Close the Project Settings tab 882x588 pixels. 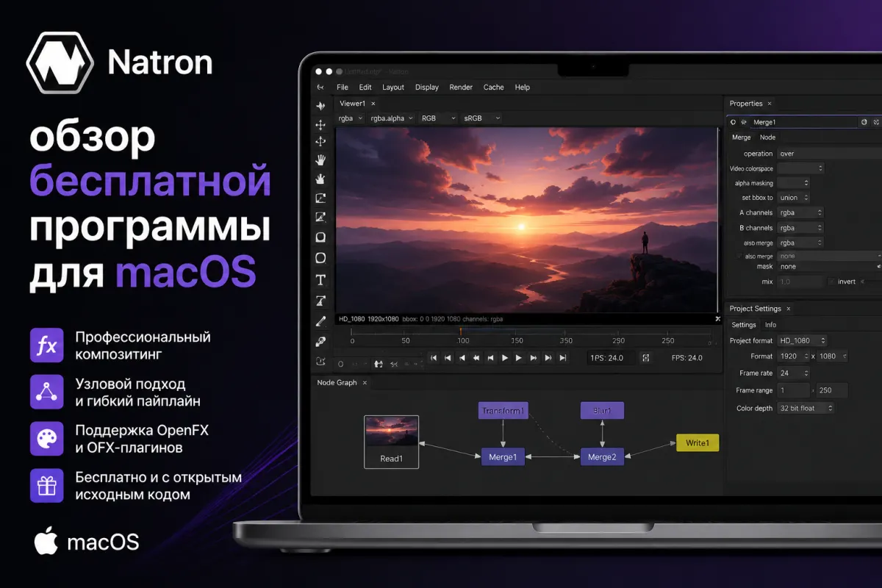[x=788, y=309]
